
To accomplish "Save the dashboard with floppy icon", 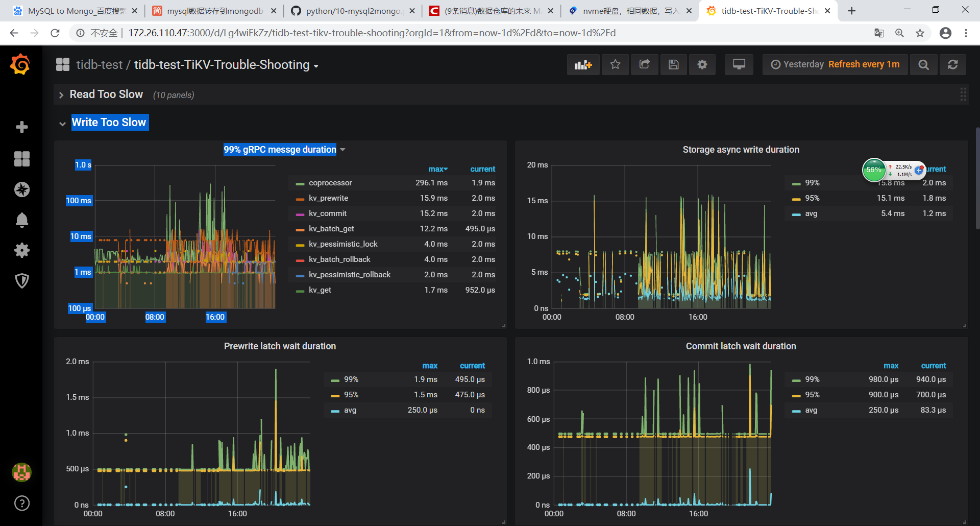I will (673, 65).
